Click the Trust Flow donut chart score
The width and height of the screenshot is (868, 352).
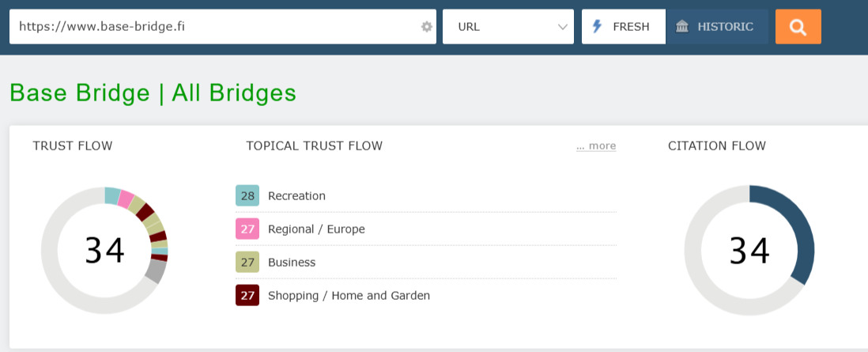click(x=104, y=250)
